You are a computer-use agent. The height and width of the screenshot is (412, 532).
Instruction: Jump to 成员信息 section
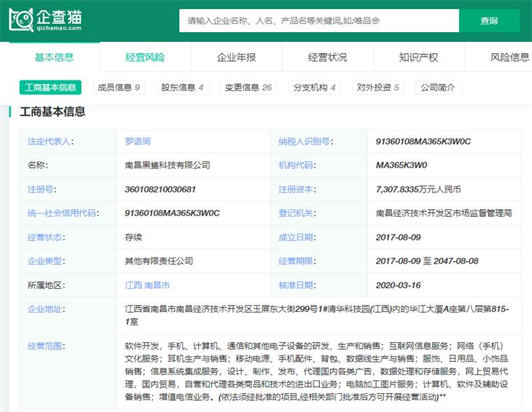[119, 87]
